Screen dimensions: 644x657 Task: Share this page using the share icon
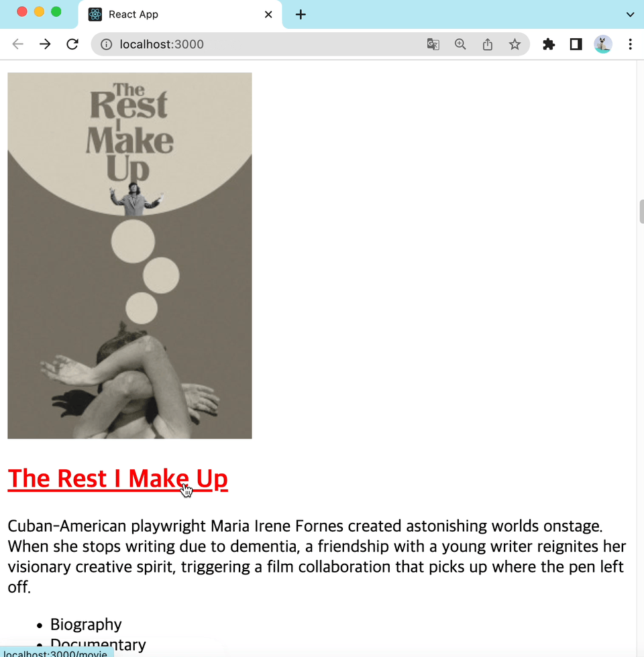point(487,44)
